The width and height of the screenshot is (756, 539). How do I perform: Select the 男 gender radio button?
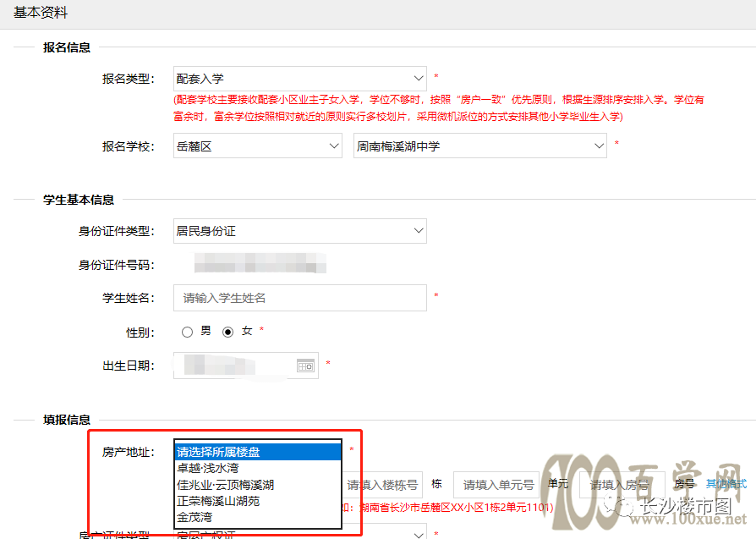187,332
